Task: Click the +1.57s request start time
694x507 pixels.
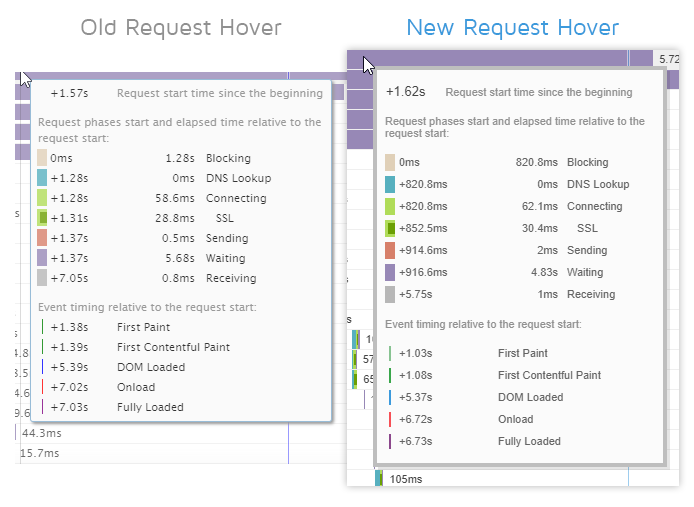Action: point(69,94)
